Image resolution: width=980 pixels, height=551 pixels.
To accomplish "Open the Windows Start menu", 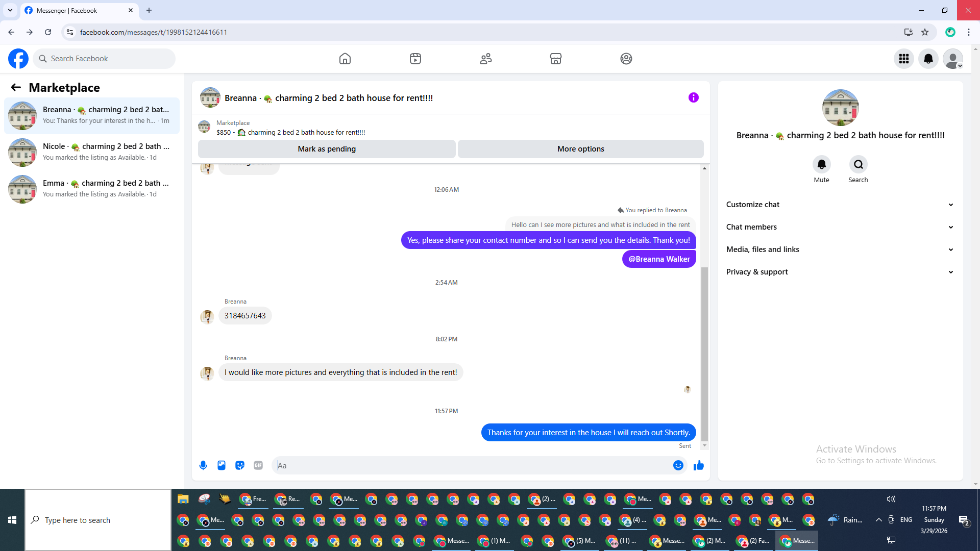I will (12, 520).
